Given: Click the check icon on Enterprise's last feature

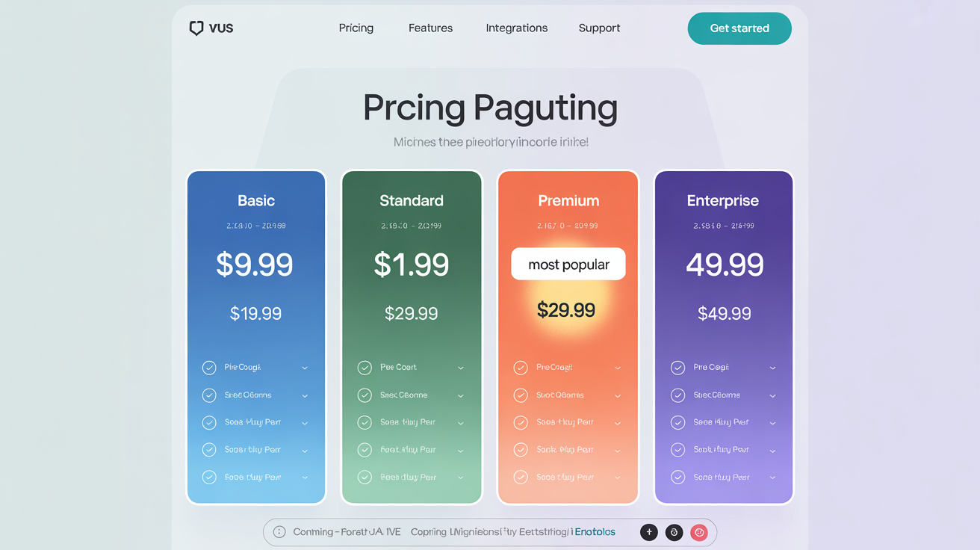Looking at the screenshot, I should (x=677, y=476).
